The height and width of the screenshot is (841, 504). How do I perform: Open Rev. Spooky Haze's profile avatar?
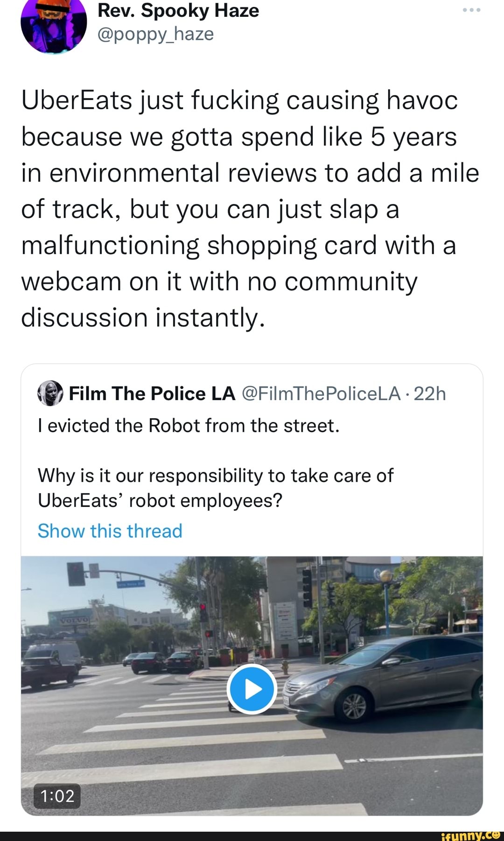(x=54, y=23)
